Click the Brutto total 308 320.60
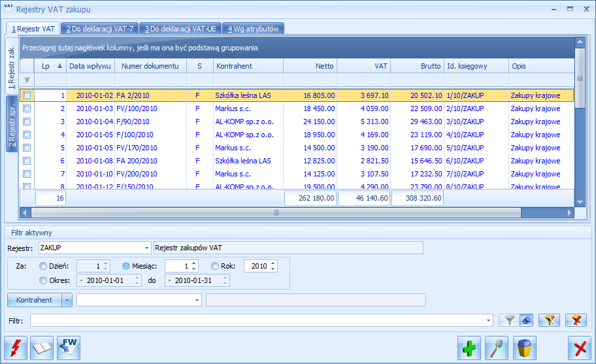 click(x=418, y=198)
